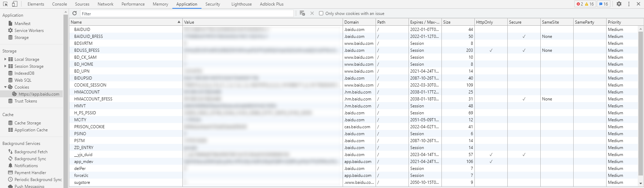Image resolution: width=644 pixels, height=188 pixels.
Task: Click the blue messages count badge
Action: pyautogui.click(x=604, y=4)
